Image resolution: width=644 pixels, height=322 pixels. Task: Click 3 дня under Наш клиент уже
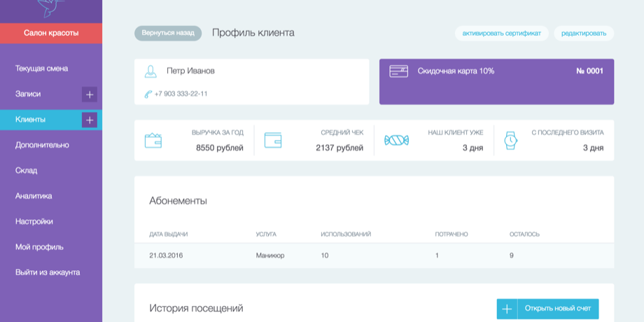coord(472,148)
